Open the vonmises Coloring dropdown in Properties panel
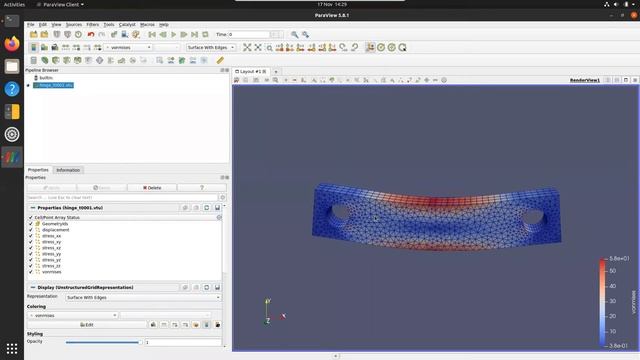The height and width of the screenshot is (360, 640). (73, 316)
